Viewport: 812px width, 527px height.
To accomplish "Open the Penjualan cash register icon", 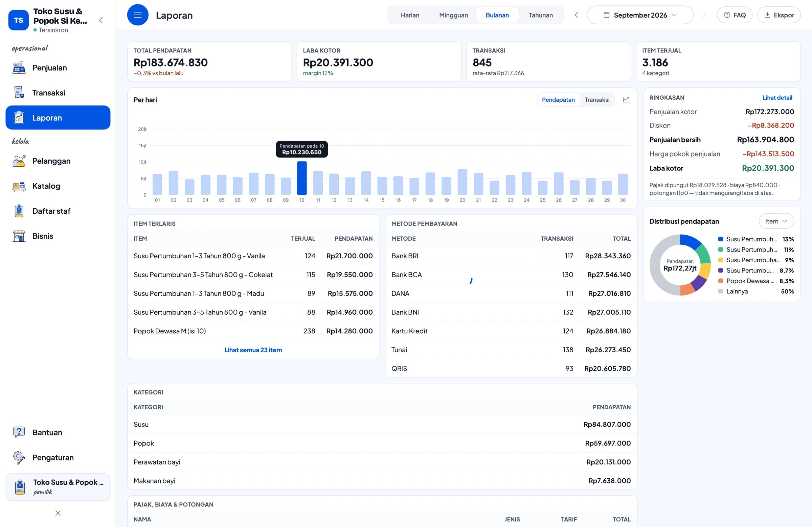I will [x=19, y=68].
